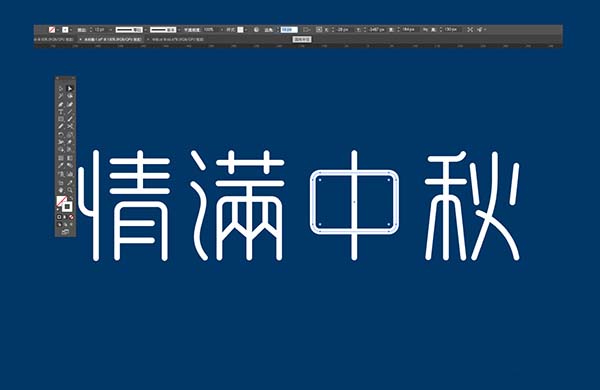Viewport: 600px width, 390px height.
Task: Click the Stroke box in the toolbox
Action: pos(67,207)
